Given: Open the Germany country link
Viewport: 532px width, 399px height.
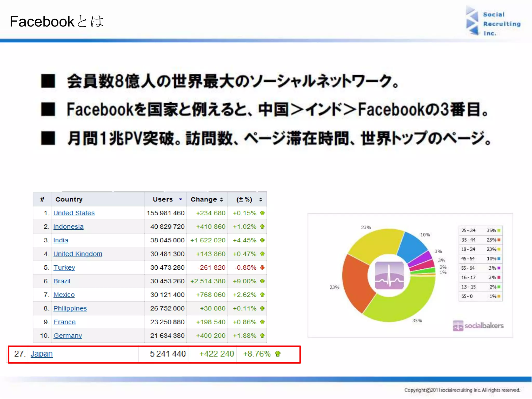Looking at the screenshot, I should (68, 336).
